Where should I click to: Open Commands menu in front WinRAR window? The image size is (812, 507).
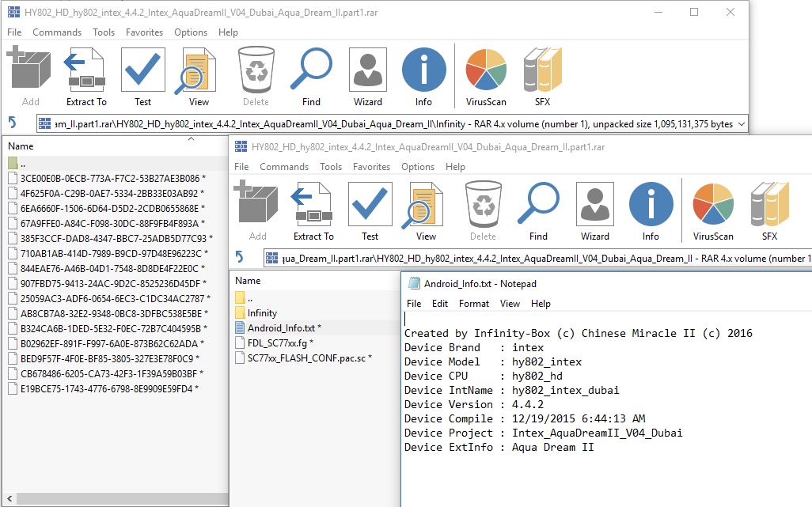point(284,167)
